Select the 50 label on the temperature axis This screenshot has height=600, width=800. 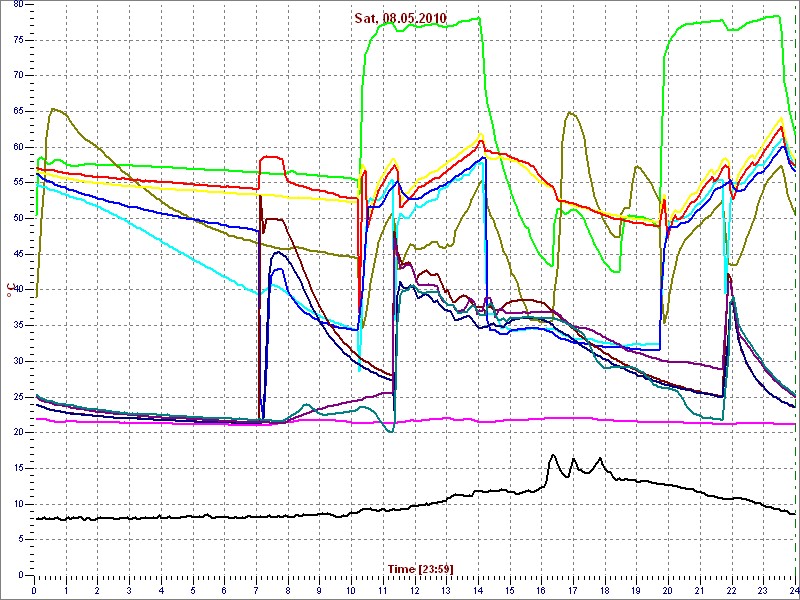(17, 219)
